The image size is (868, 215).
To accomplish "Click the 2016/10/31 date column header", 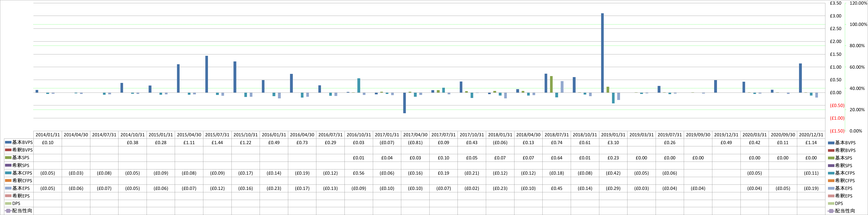I will (359, 135).
